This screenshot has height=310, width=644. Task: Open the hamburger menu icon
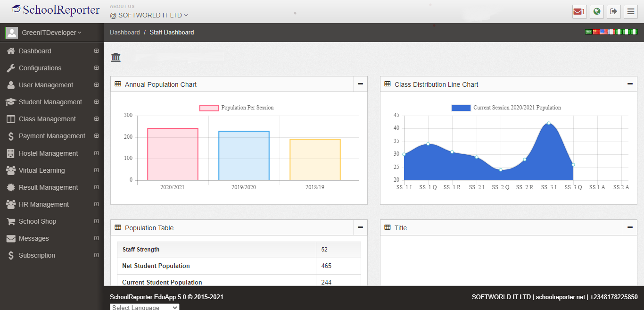630,12
